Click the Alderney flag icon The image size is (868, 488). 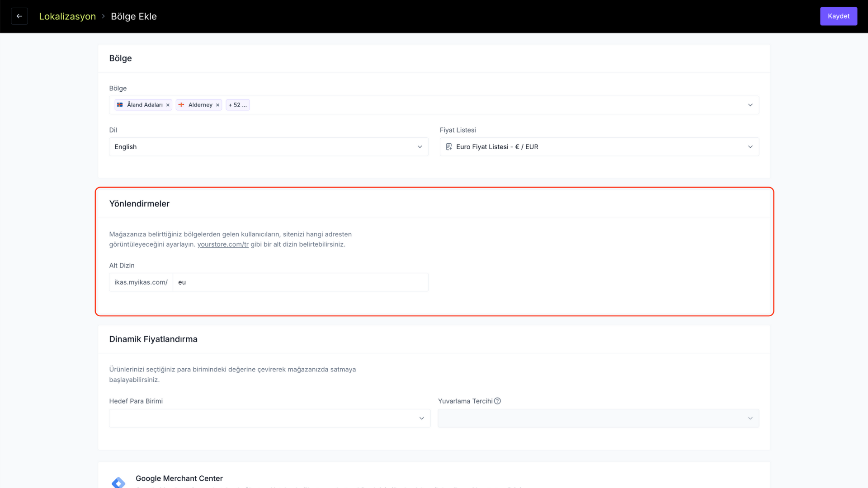point(181,105)
